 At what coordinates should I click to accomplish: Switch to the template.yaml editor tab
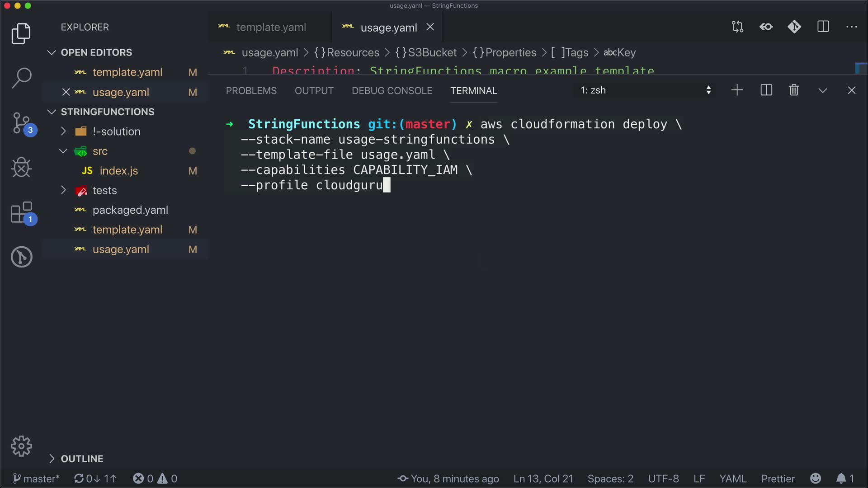pyautogui.click(x=270, y=28)
